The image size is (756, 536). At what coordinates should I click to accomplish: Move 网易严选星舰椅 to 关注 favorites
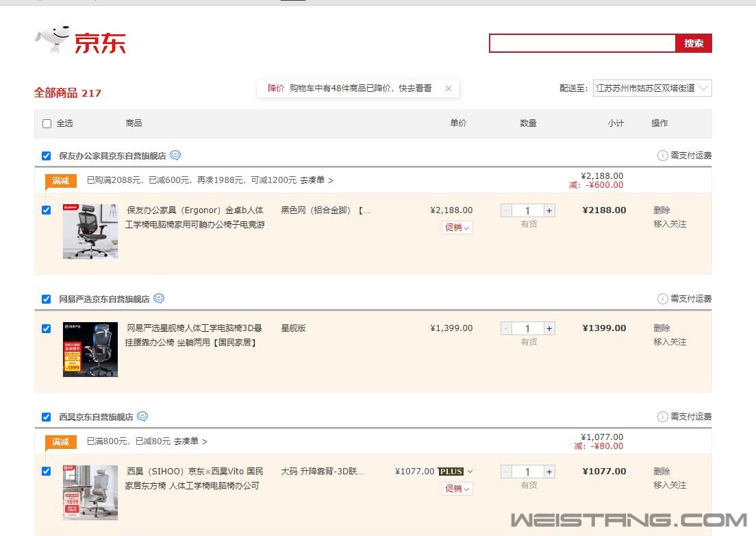[670, 341]
